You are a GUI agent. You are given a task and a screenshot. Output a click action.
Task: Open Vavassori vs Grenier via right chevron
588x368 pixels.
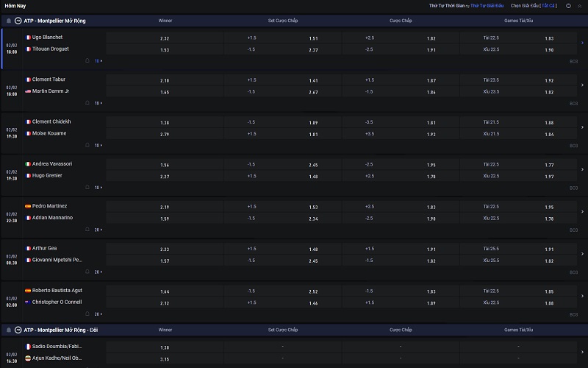tap(582, 170)
